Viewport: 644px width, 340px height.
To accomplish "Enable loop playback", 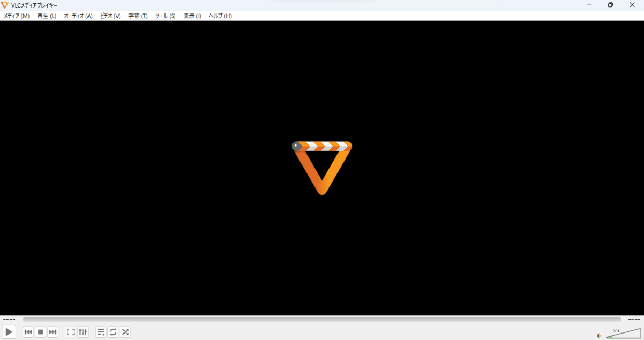I will pyautogui.click(x=113, y=331).
